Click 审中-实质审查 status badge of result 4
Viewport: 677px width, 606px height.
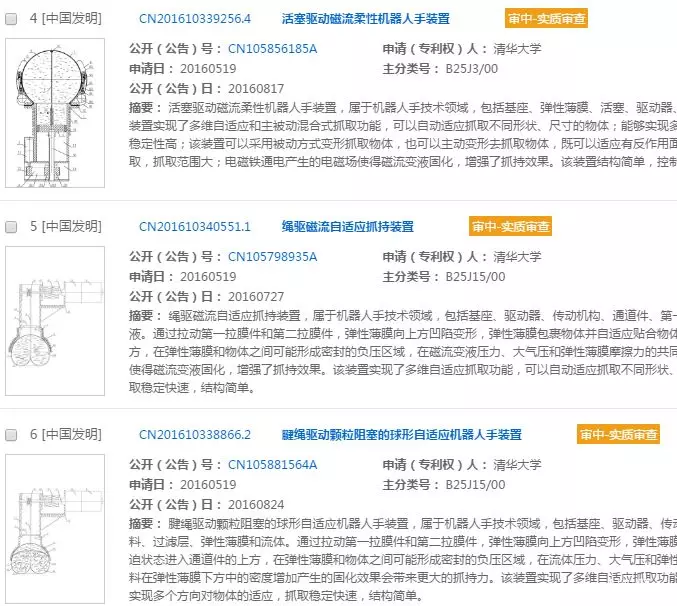(x=546, y=19)
